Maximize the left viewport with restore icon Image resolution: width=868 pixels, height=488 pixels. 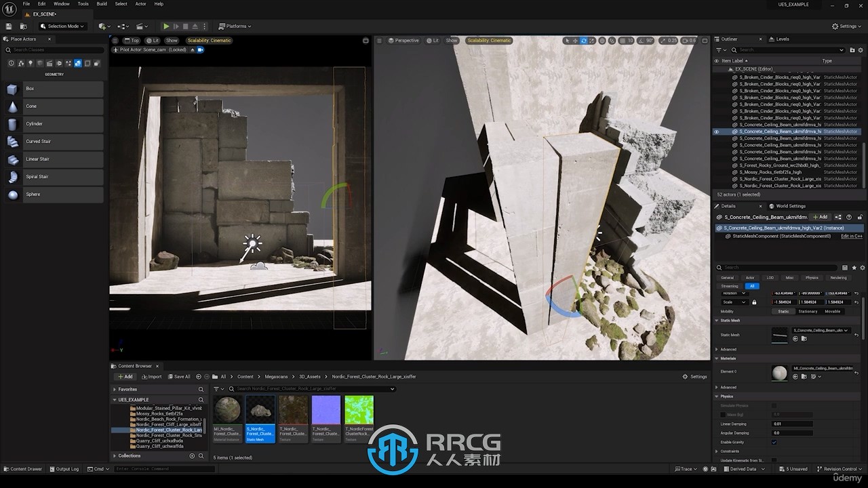click(366, 41)
